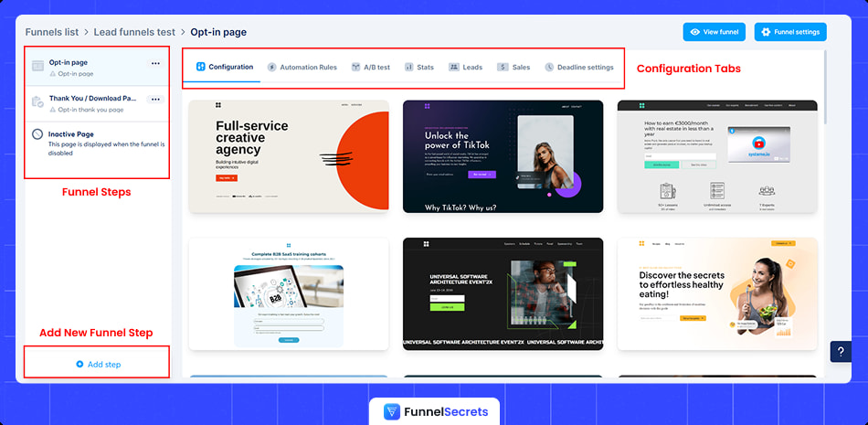Image resolution: width=868 pixels, height=425 pixels.
Task: Click the current Opt-in page breadcrumb
Action: click(218, 32)
